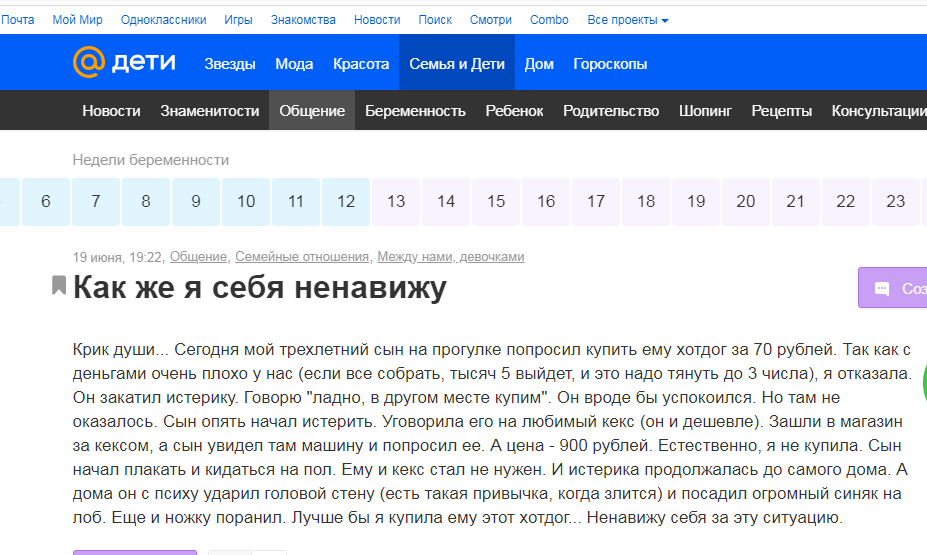Open the Звезды section in blue header
This screenshot has height=555, width=927.
coord(230,64)
